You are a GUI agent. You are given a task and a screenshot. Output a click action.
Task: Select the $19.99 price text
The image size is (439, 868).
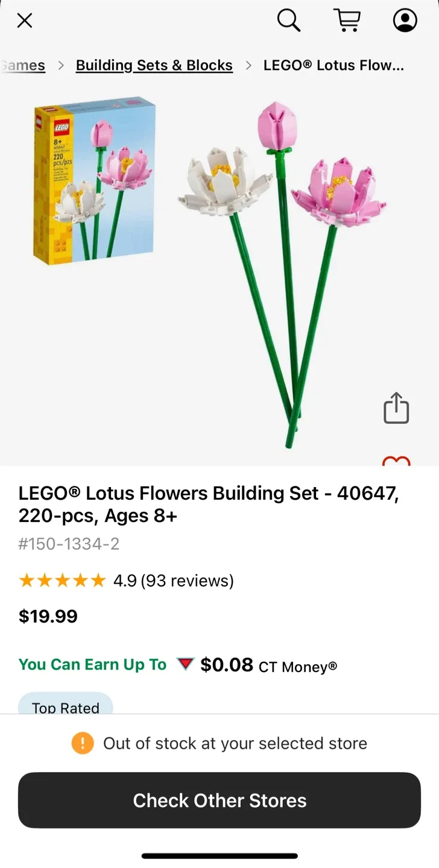[48, 616]
